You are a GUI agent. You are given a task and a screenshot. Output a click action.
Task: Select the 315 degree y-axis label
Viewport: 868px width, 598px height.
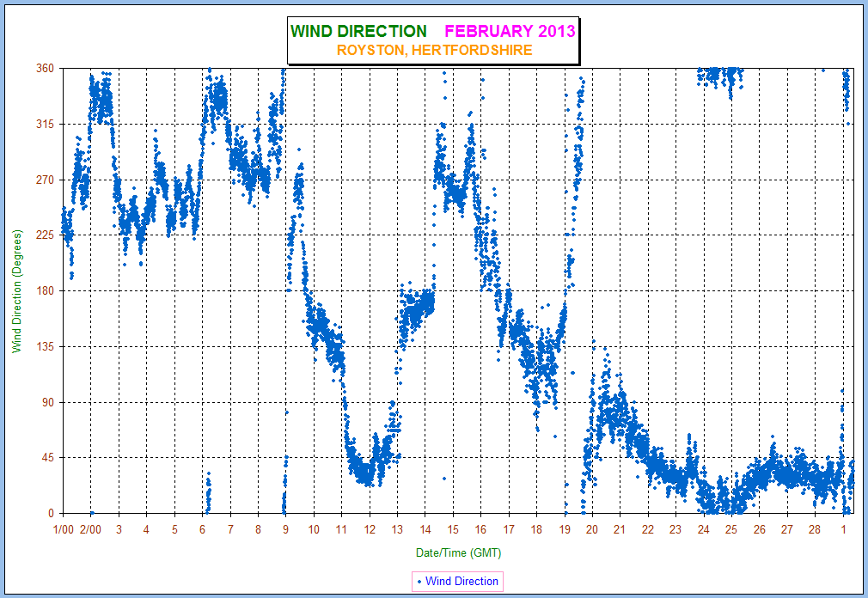pyautogui.click(x=44, y=125)
